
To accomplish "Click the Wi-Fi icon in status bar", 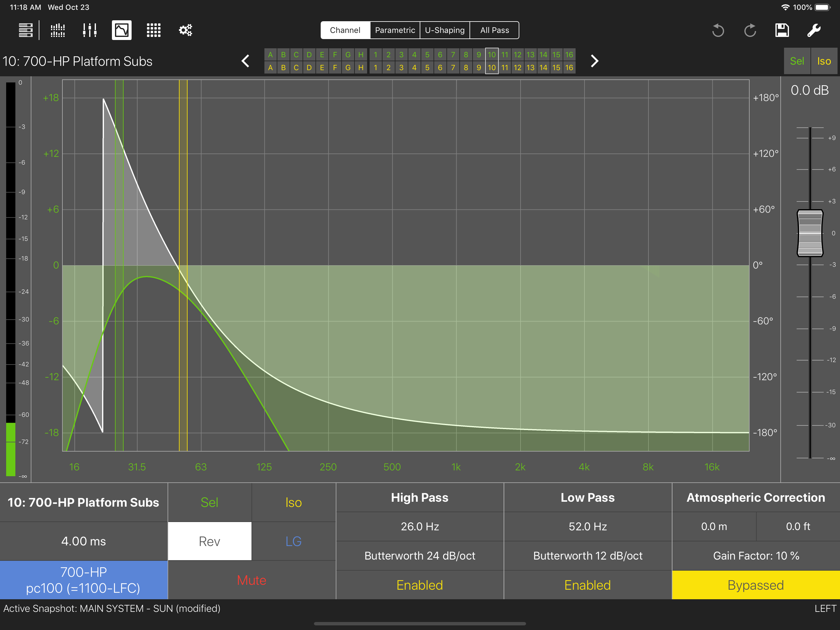I will tap(785, 7).
